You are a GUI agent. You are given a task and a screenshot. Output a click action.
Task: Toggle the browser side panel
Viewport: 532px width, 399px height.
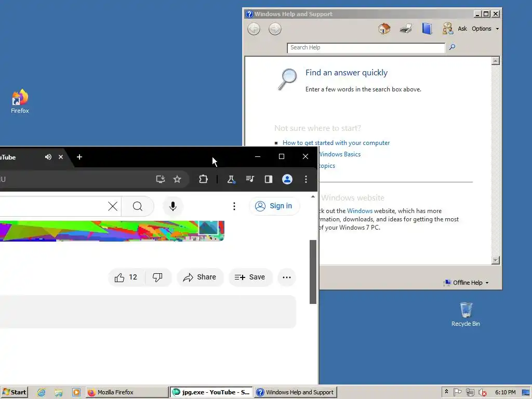coord(269,179)
